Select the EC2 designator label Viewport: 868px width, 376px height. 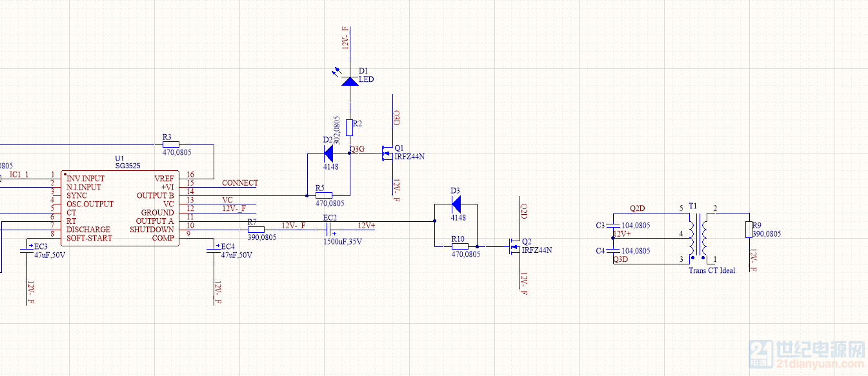(x=330, y=217)
